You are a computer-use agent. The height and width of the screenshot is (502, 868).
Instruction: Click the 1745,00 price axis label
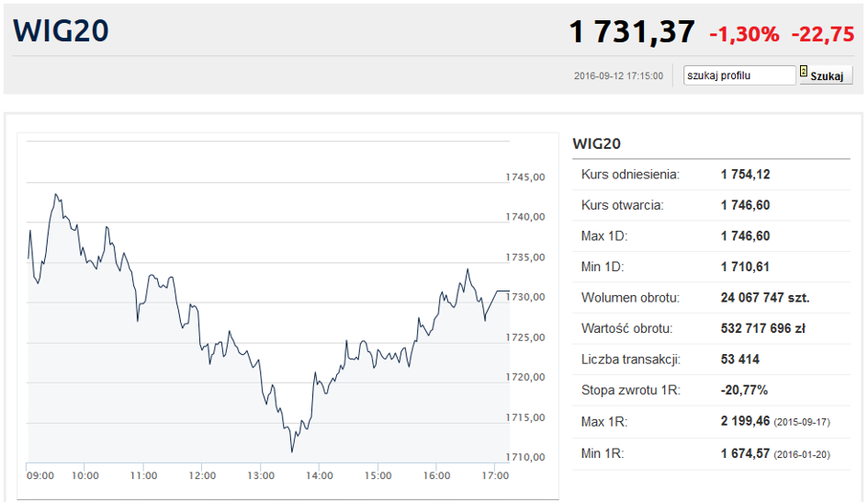point(525,177)
